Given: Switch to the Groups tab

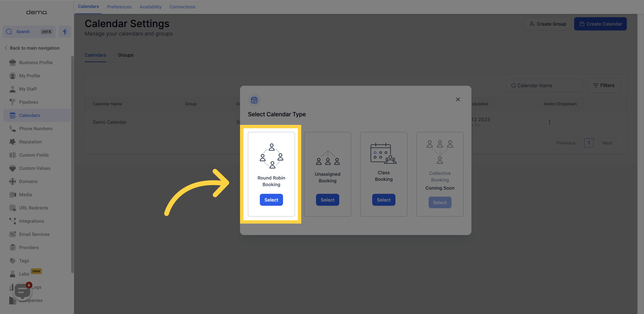Looking at the screenshot, I should [x=125, y=55].
